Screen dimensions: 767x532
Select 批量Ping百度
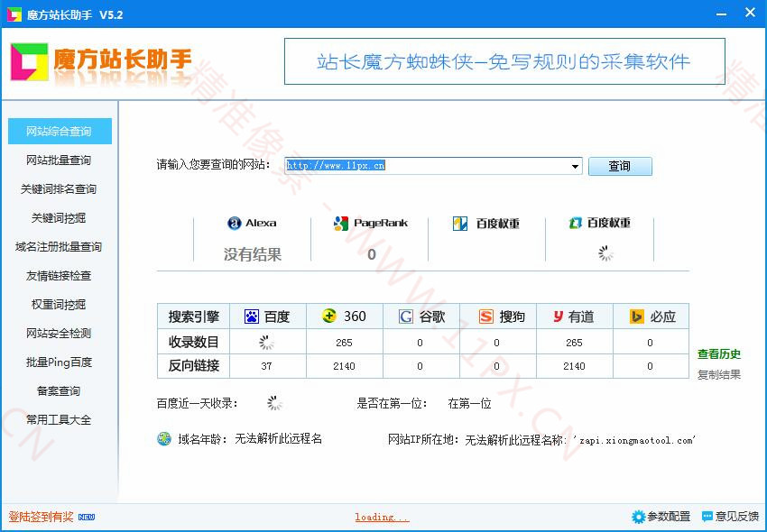click(x=59, y=362)
